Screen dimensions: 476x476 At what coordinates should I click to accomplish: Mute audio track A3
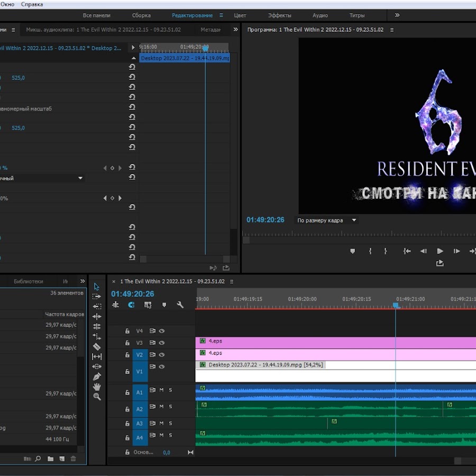click(161, 423)
